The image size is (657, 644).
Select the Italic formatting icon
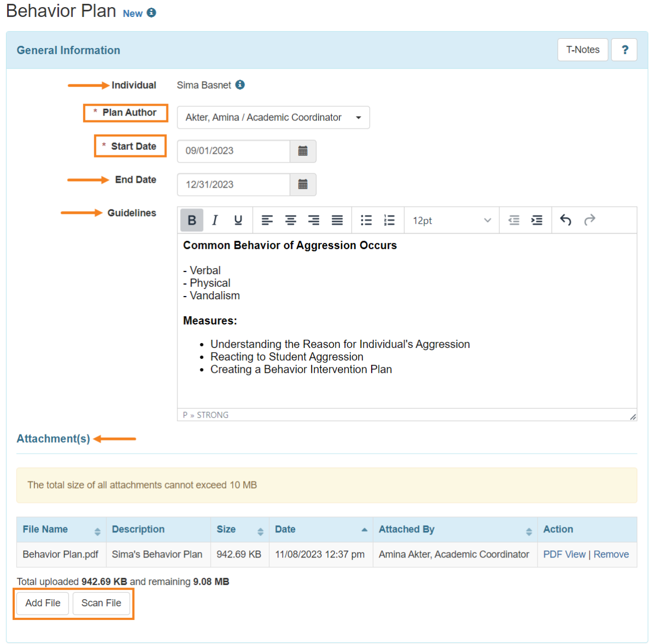pos(215,220)
